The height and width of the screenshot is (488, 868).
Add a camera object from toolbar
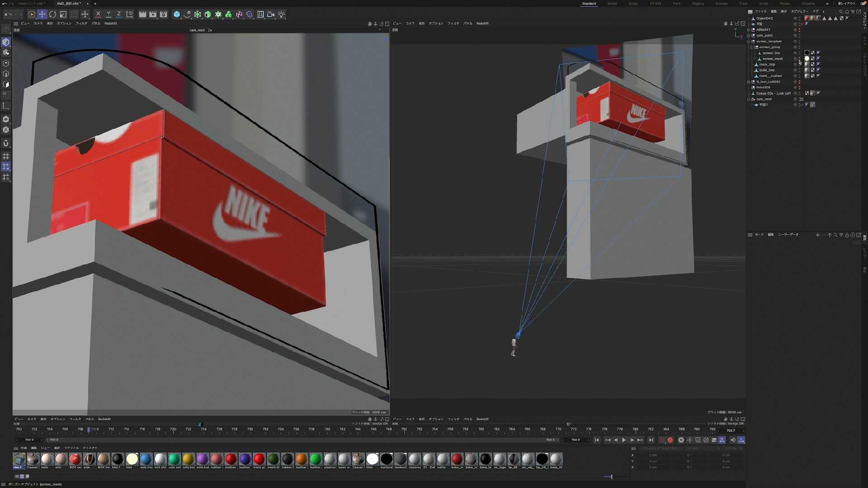(x=271, y=14)
